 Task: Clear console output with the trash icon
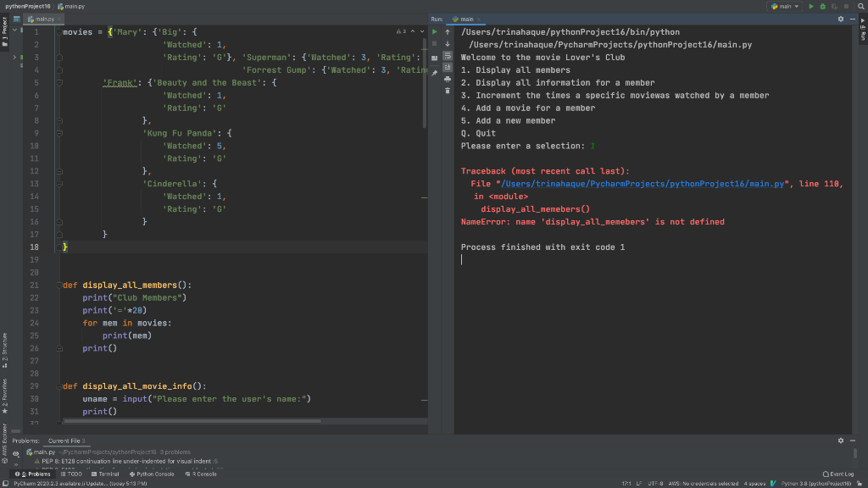(x=448, y=91)
